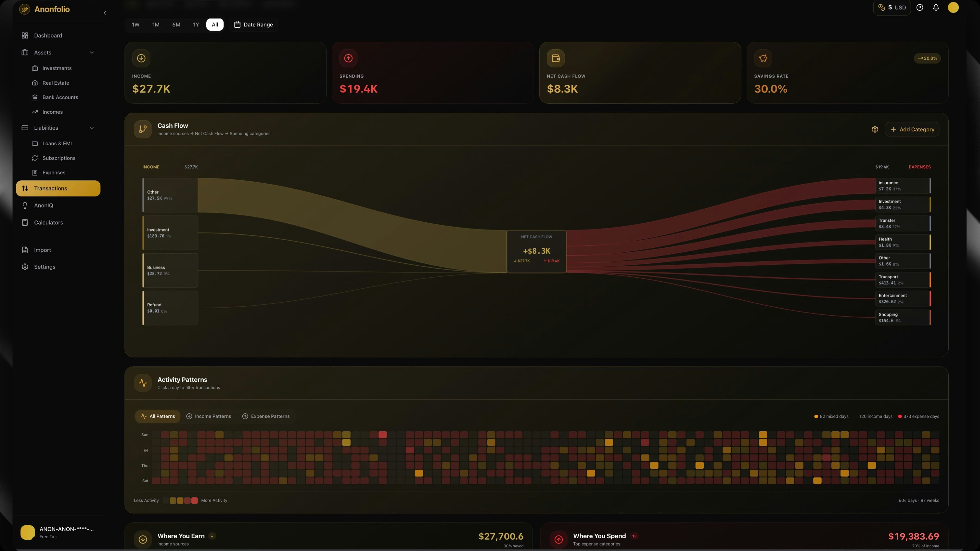Click the Anonfolio logo icon
980x551 pixels.
pos(25,9)
